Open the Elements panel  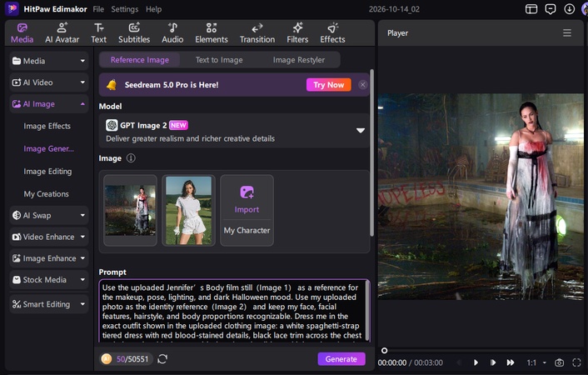click(211, 33)
